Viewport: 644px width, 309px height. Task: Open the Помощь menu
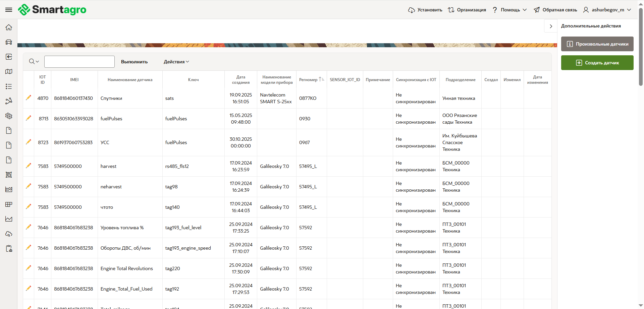[x=510, y=10]
